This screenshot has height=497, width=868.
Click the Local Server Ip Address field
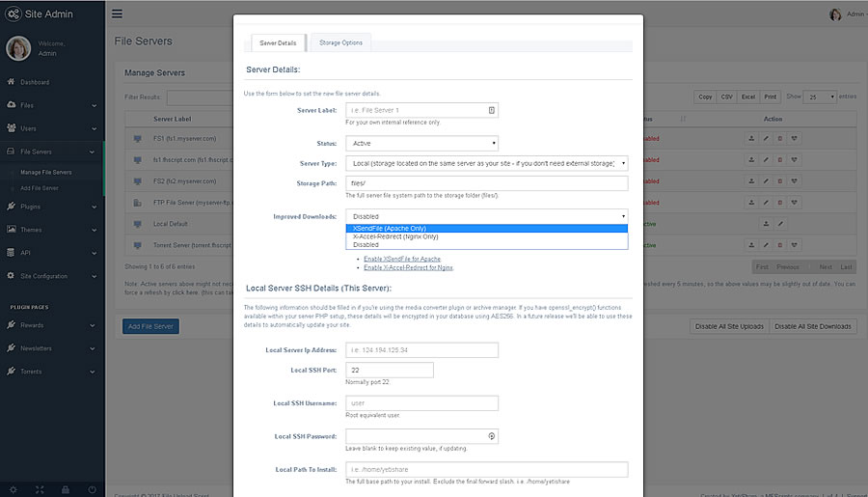click(421, 350)
